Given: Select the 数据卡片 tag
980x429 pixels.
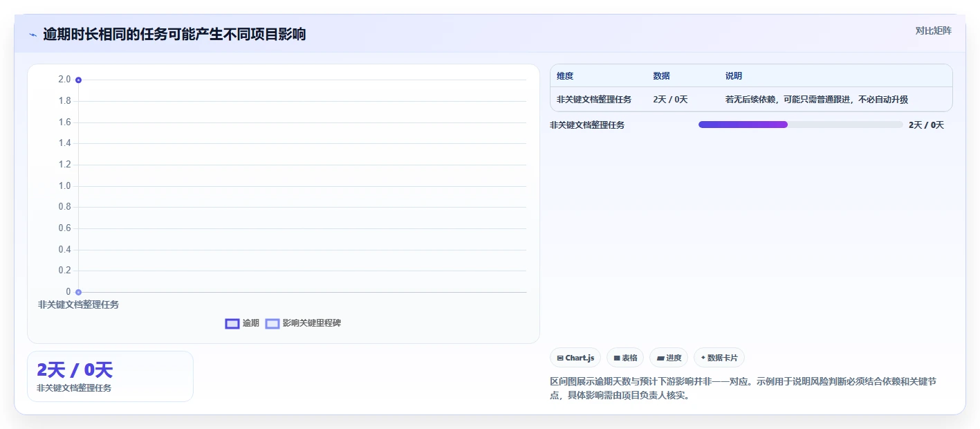Looking at the screenshot, I should tap(719, 358).
